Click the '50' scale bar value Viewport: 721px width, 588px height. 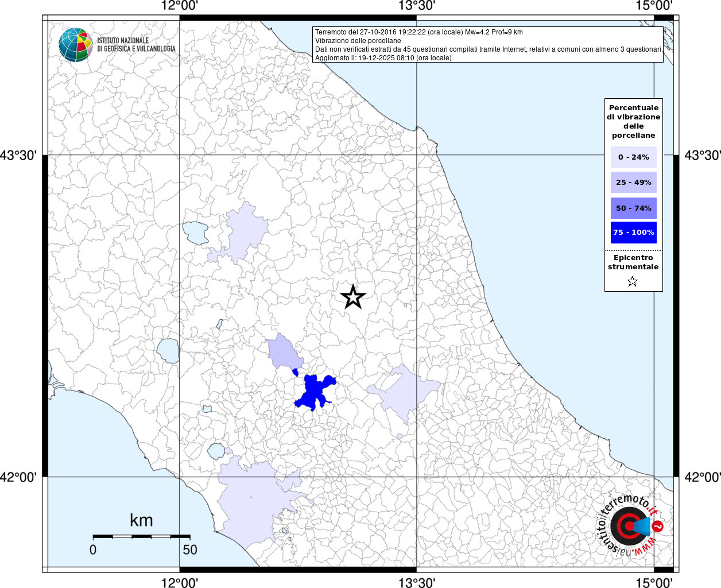tap(190, 550)
